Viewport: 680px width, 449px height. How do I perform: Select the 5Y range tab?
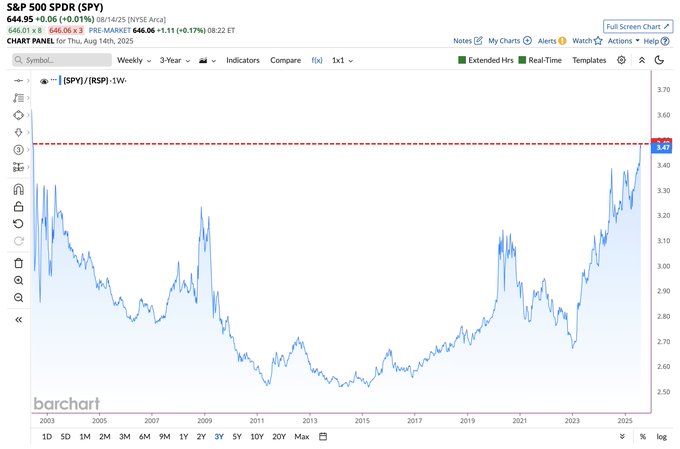(x=237, y=436)
